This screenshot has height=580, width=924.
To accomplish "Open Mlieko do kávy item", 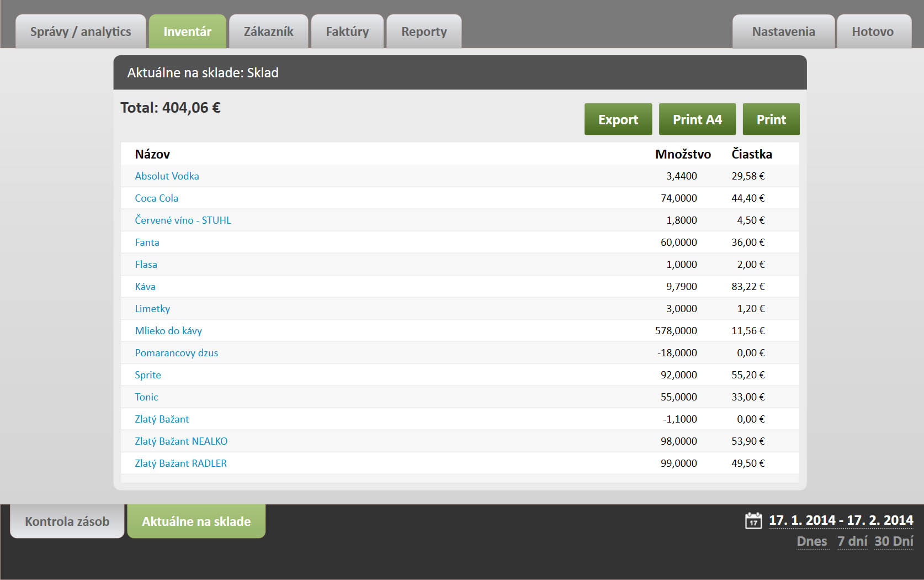I will 168,331.
